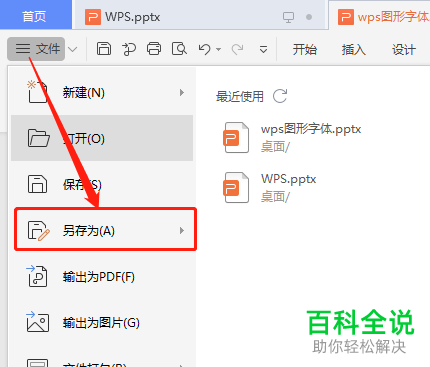Image resolution: width=430 pixels, height=367 pixels.
Task: Go to the 首页 tab
Action: click(35, 15)
